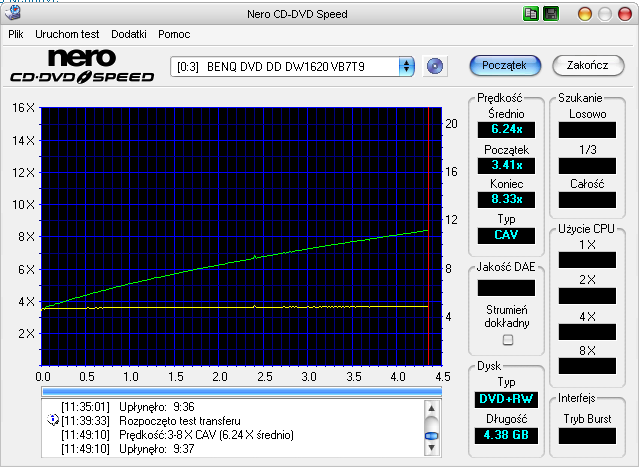Click the orange minimize button
The width and height of the screenshot is (639, 467).
click(x=584, y=14)
